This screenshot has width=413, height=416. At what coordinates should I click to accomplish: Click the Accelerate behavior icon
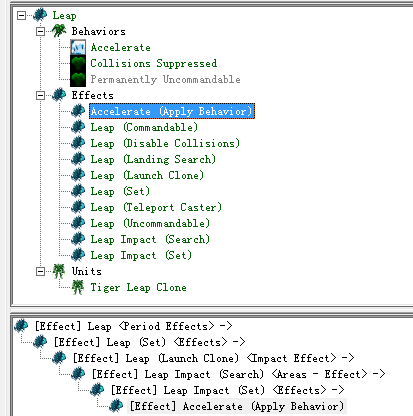78,47
